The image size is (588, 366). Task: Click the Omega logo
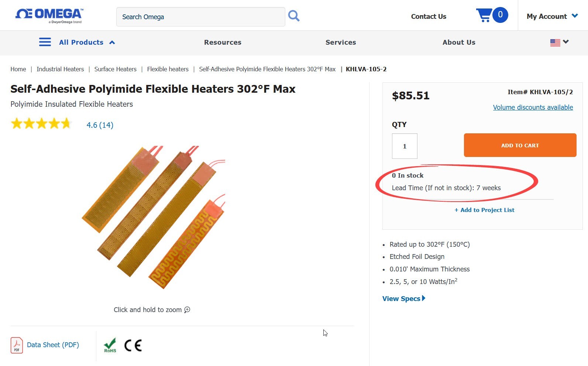tap(49, 16)
